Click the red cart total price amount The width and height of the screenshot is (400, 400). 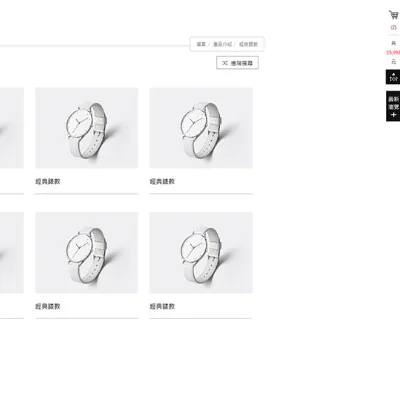tap(393, 53)
